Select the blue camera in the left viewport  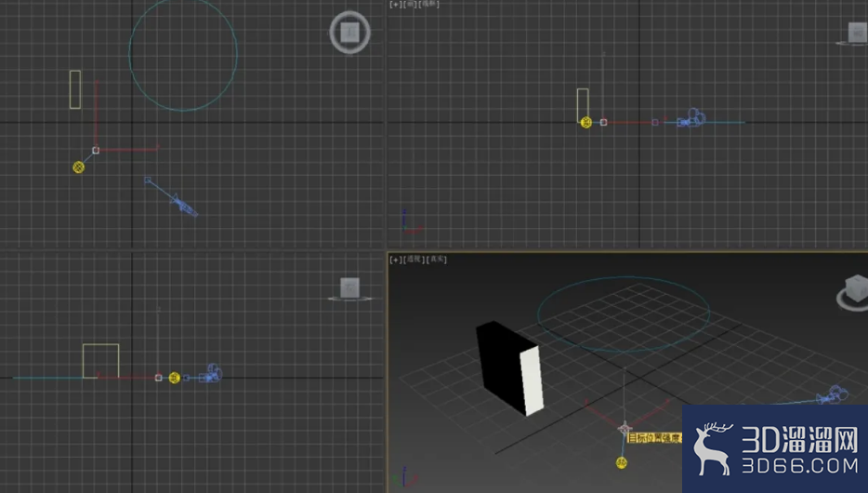click(x=210, y=373)
